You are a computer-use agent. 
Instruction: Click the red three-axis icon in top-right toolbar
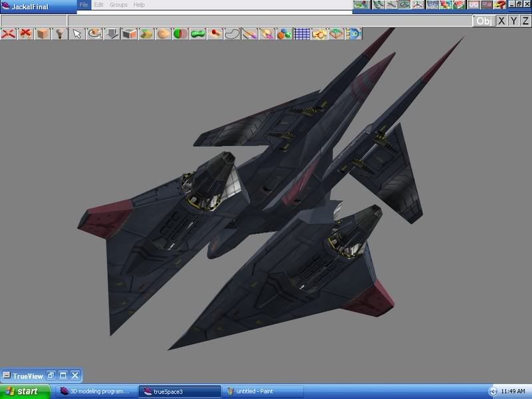pos(418,5)
